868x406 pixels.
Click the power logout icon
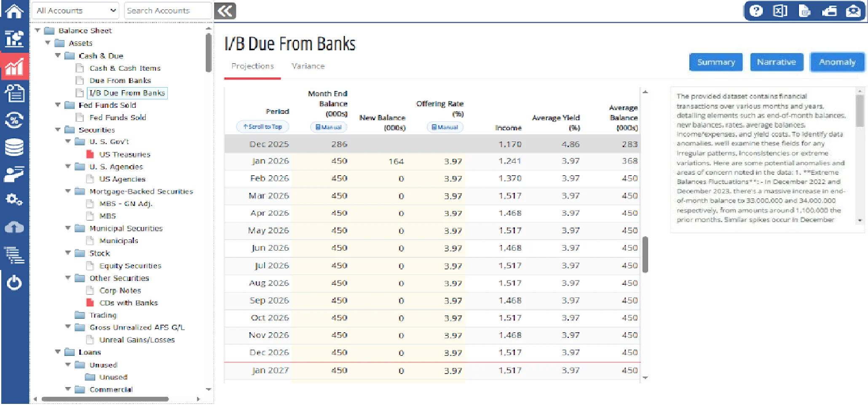[14, 283]
